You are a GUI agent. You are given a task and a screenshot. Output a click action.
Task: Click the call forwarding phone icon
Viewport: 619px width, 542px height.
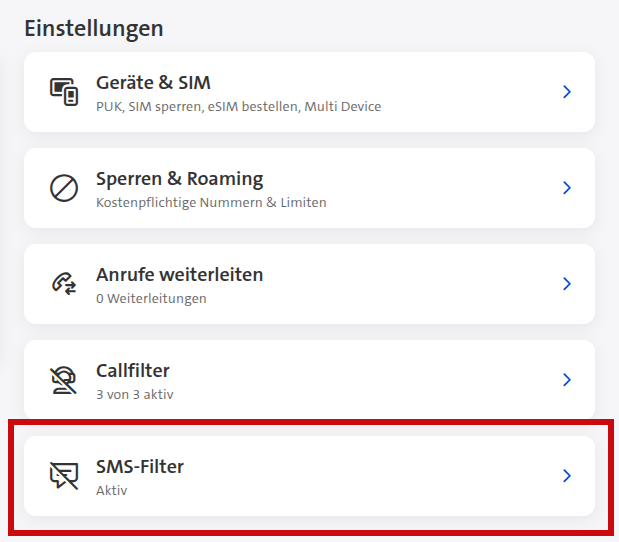tap(64, 284)
